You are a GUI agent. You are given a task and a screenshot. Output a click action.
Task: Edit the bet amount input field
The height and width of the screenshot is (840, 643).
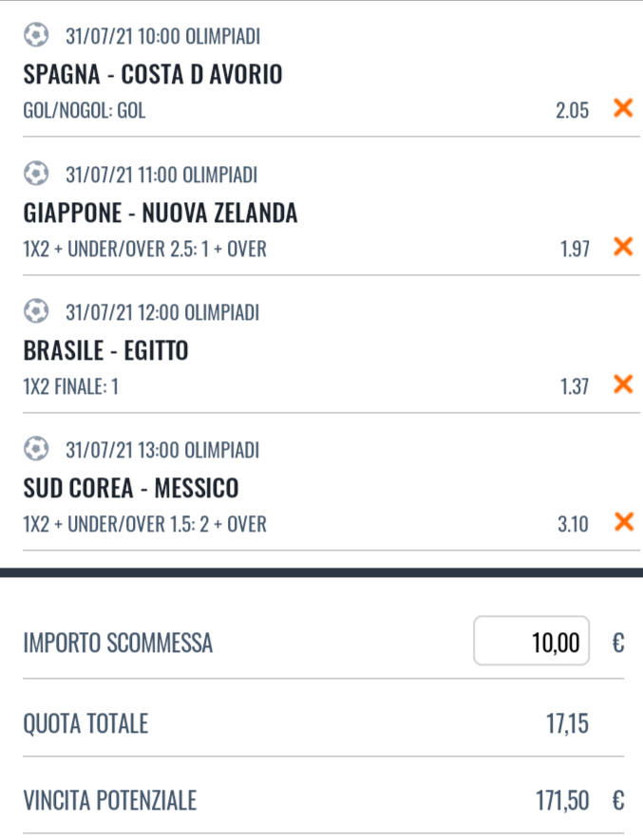(x=532, y=643)
